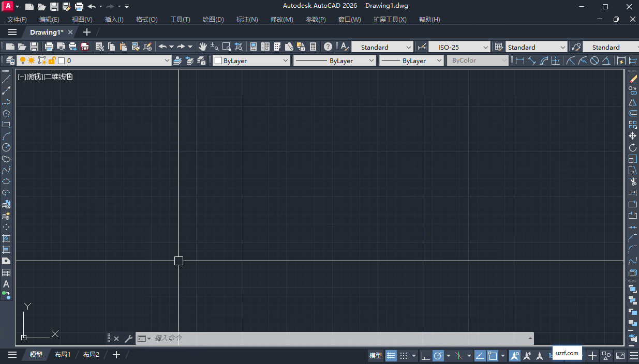Open the 绘图(D) menu
This screenshot has width=639, height=364.
point(213,19)
